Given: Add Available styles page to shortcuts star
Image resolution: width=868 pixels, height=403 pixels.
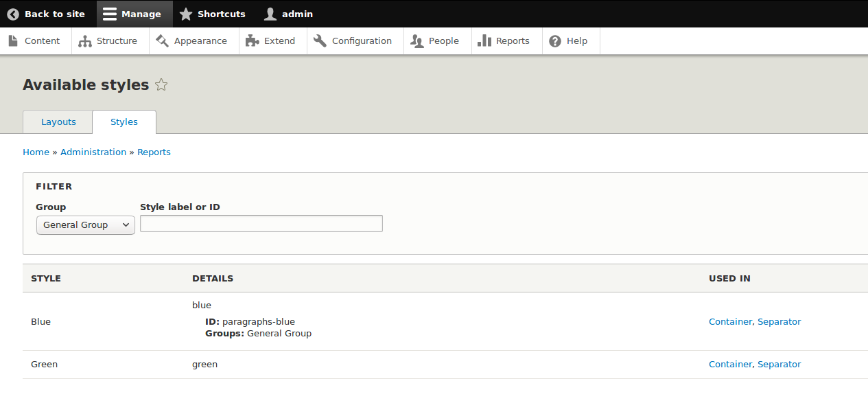Looking at the screenshot, I should [x=161, y=85].
